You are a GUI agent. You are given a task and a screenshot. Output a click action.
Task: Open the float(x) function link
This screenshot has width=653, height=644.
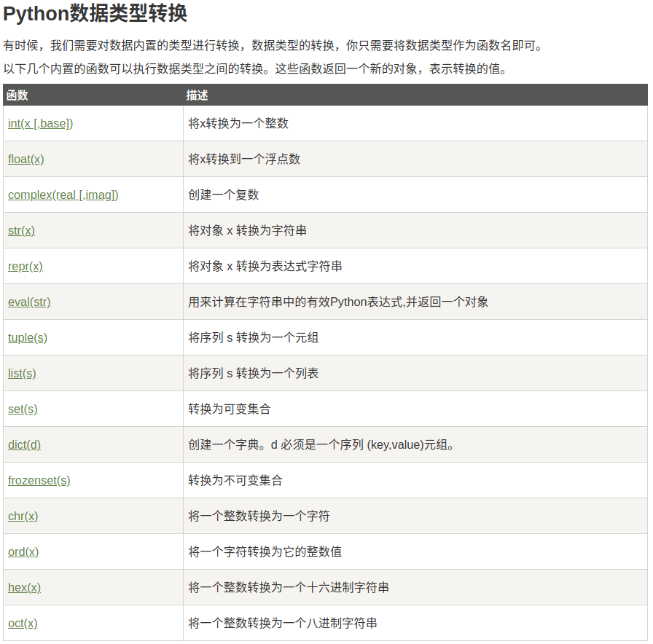26,160
